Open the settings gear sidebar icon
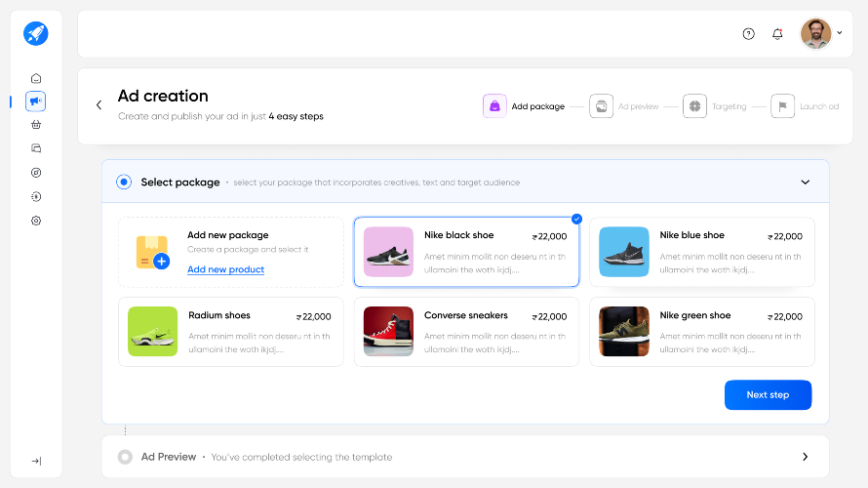868x488 pixels. [x=36, y=221]
